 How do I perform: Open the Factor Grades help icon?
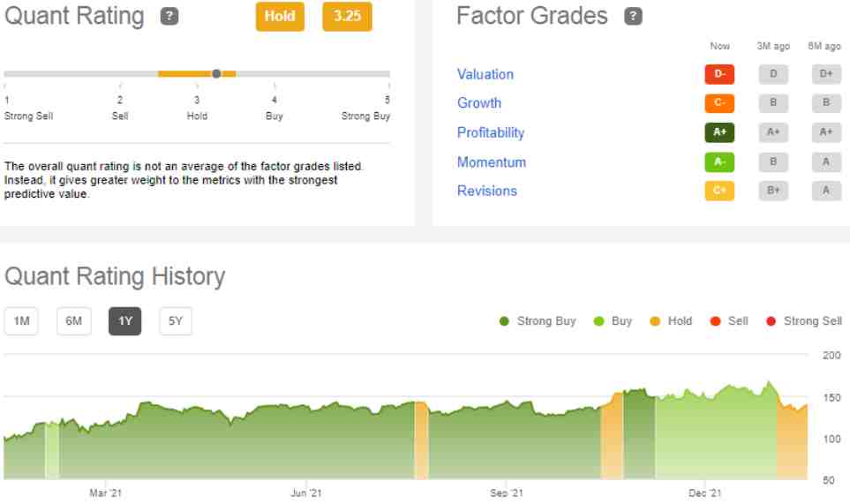tap(633, 16)
